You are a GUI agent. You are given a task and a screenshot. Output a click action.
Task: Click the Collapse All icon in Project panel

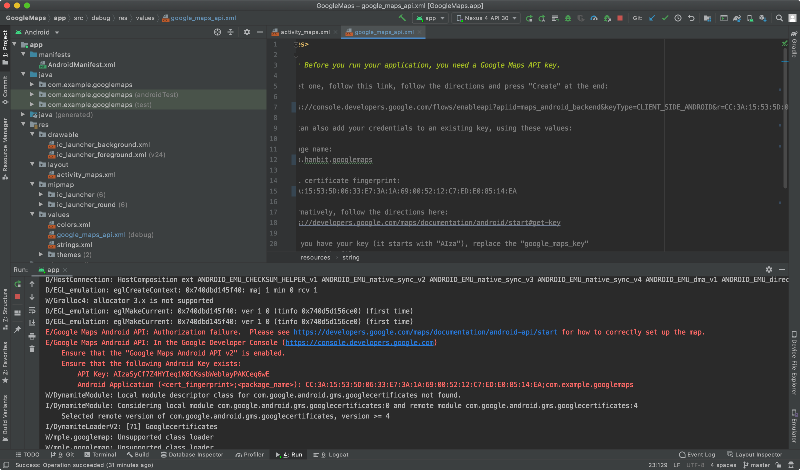click(x=231, y=32)
